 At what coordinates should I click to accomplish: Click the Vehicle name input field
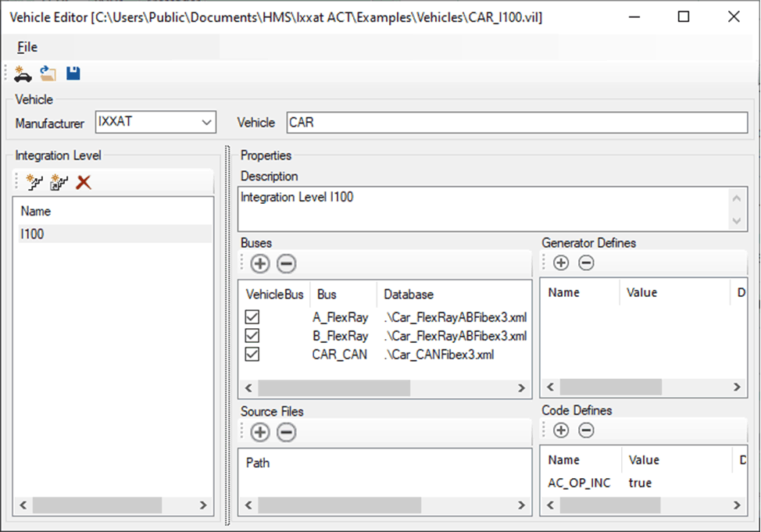coord(517,123)
